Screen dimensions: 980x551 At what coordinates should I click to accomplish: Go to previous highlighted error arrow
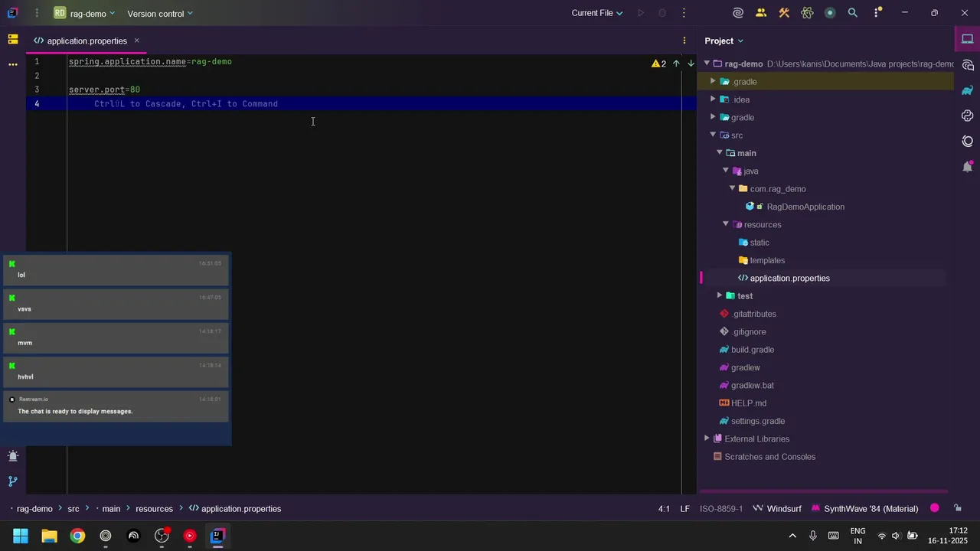click(x=676, y=64)
